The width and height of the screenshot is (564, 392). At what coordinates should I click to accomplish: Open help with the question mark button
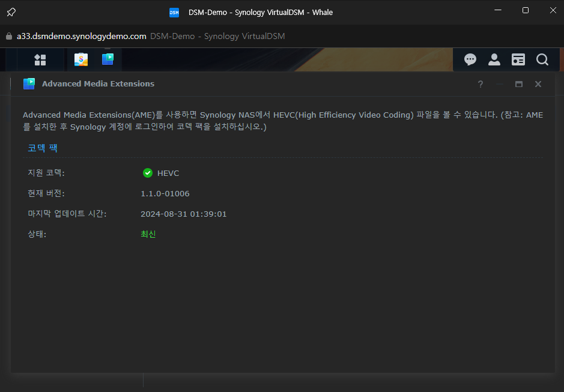click(481, 84)
